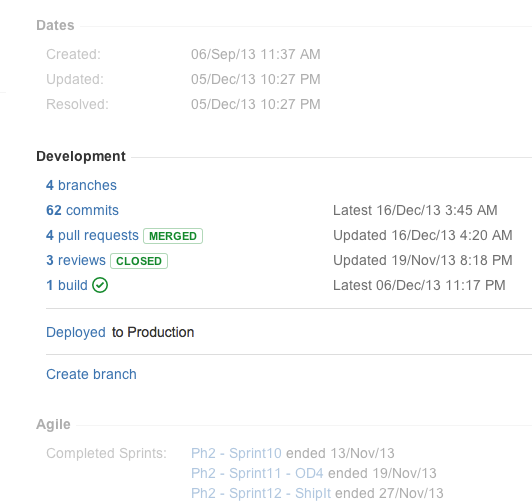Click the Updated 05/Dec/13 date value

coord(256,79)
